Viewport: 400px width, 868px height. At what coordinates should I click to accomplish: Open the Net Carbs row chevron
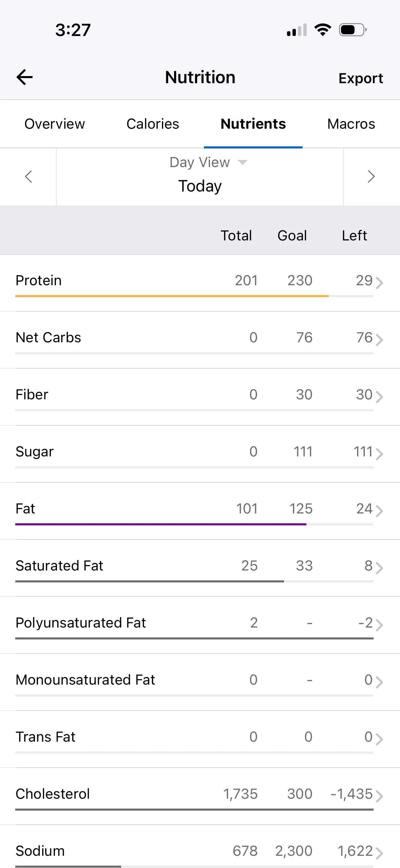[379, 340]
